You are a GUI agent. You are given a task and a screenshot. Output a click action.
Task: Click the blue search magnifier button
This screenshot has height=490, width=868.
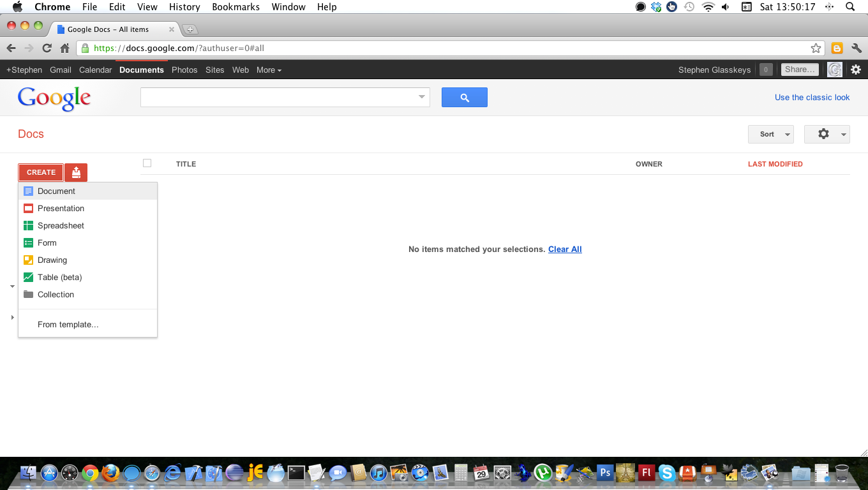(464, 98)
